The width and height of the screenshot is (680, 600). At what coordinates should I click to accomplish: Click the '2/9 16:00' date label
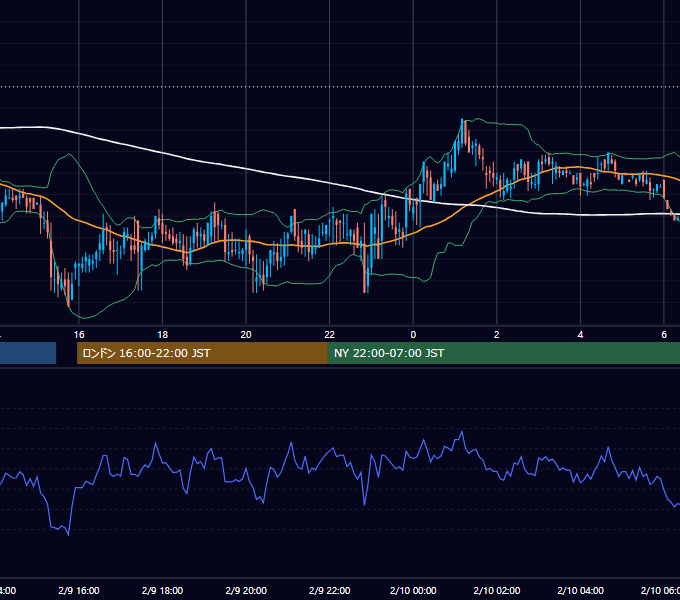tap(79, 590)
